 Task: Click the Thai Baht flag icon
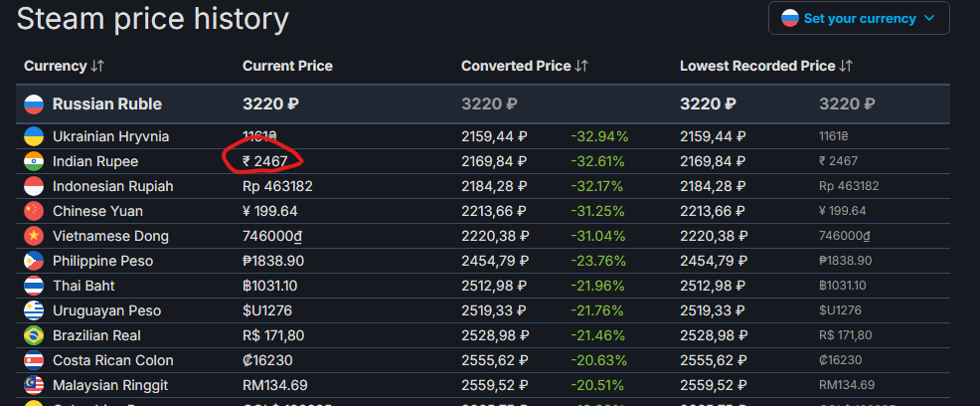tap(34, 286)
